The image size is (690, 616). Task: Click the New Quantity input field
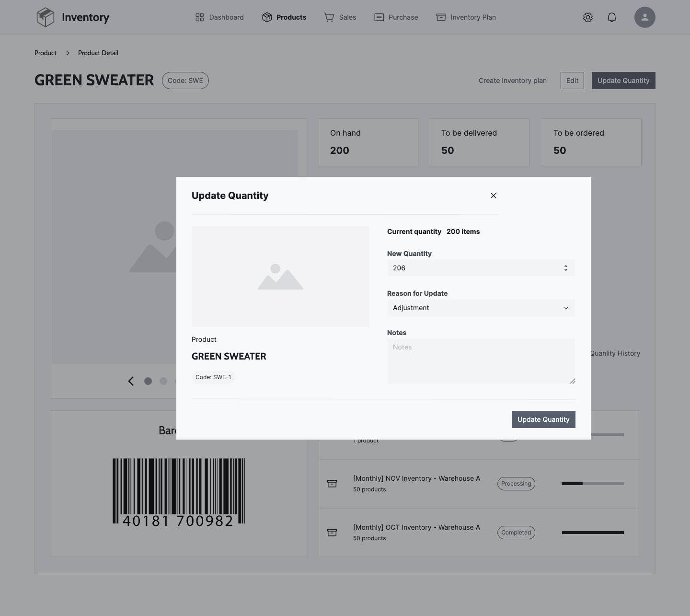coord(481,268)
